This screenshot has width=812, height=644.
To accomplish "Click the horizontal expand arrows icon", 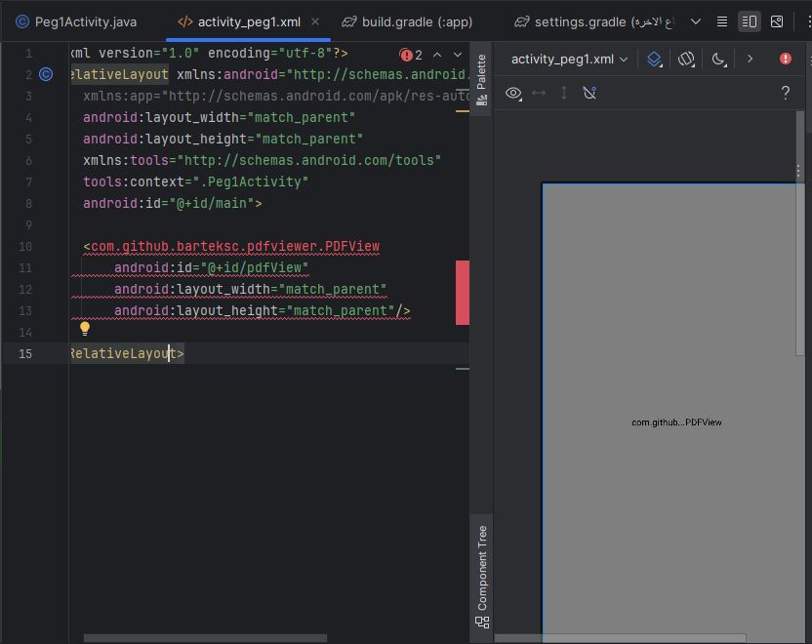I will (x=539, y=93).
